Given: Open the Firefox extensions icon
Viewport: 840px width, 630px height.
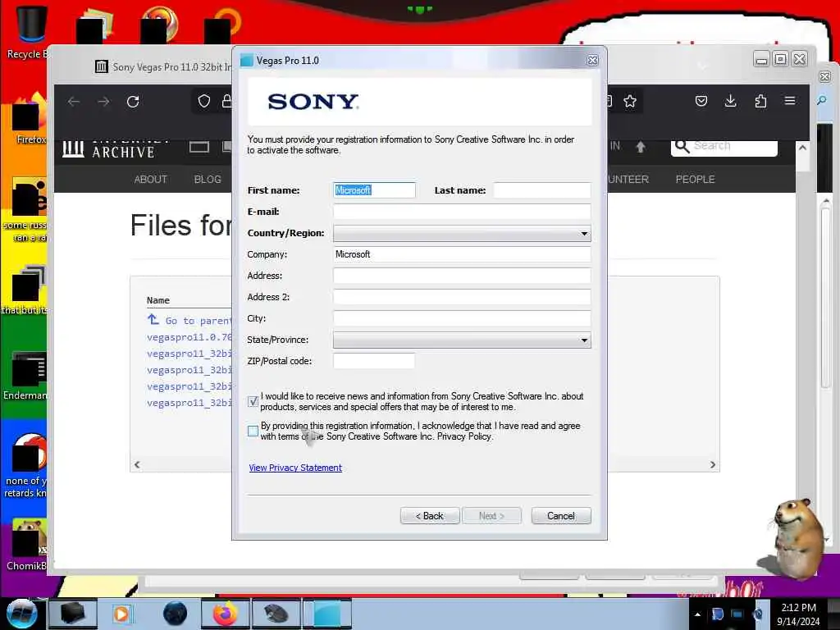Looking at the screenshot, I should [760, 101].
